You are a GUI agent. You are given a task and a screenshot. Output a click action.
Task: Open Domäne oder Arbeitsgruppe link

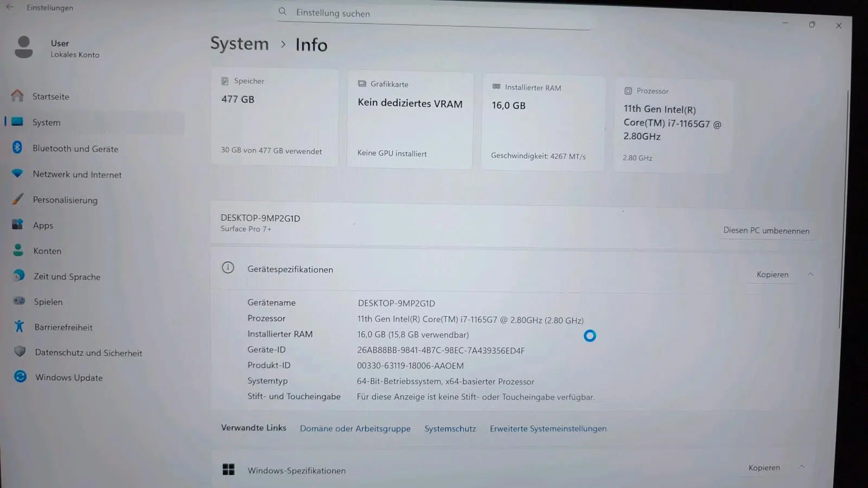(355, 428)
